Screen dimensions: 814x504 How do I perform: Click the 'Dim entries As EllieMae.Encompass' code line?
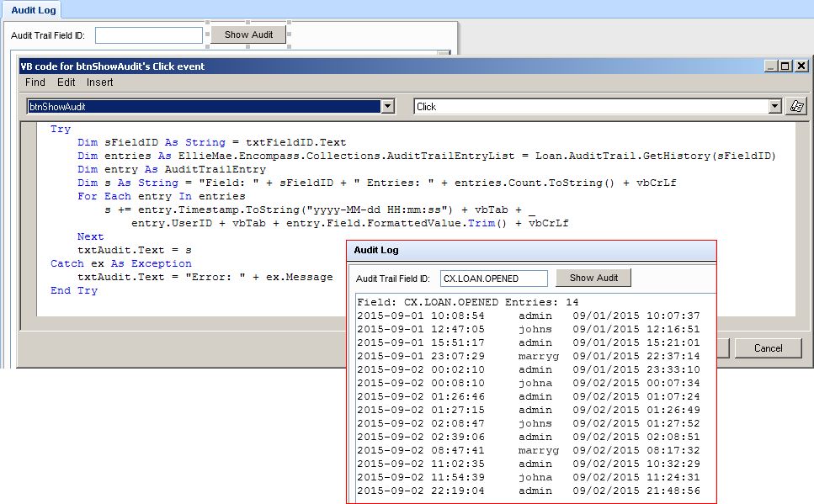[427, 156]
